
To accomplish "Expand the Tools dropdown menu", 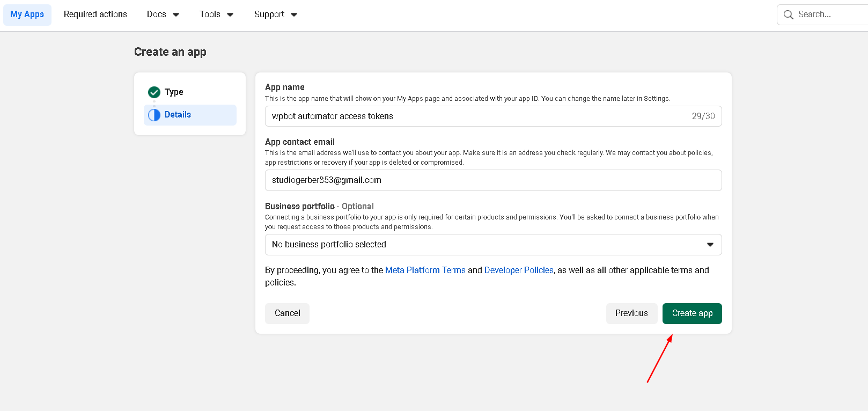I will (216, 14).
